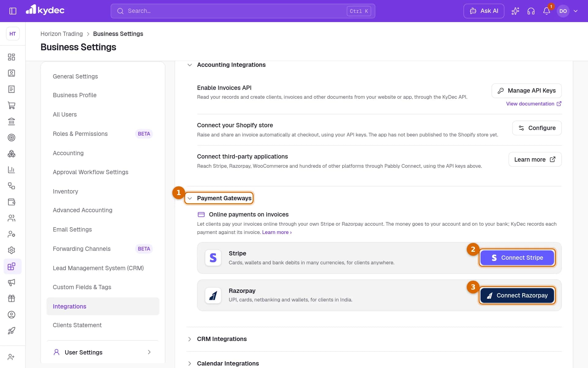Click Manage API Keys button
This screenshot has width=588, height=368.
(x=526, y=91)
